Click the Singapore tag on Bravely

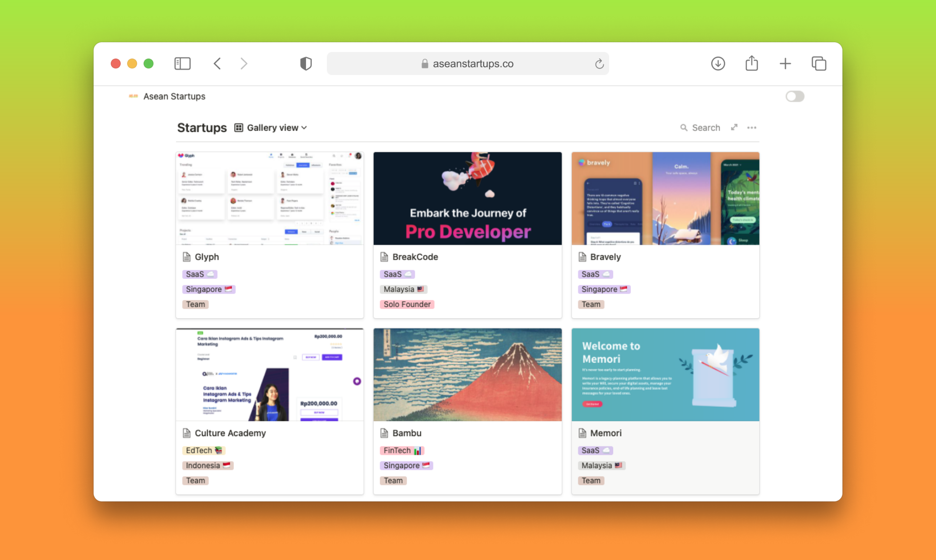(604, 289)
